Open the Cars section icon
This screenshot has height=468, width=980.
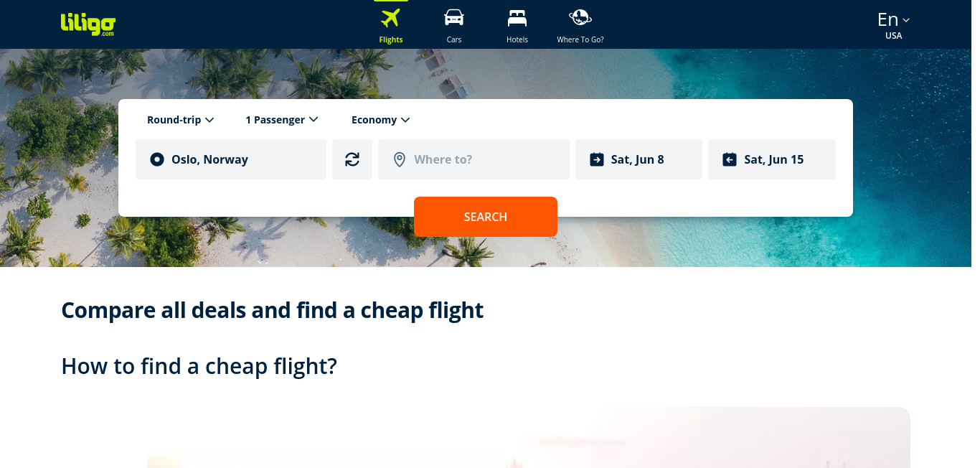(454, 17)
